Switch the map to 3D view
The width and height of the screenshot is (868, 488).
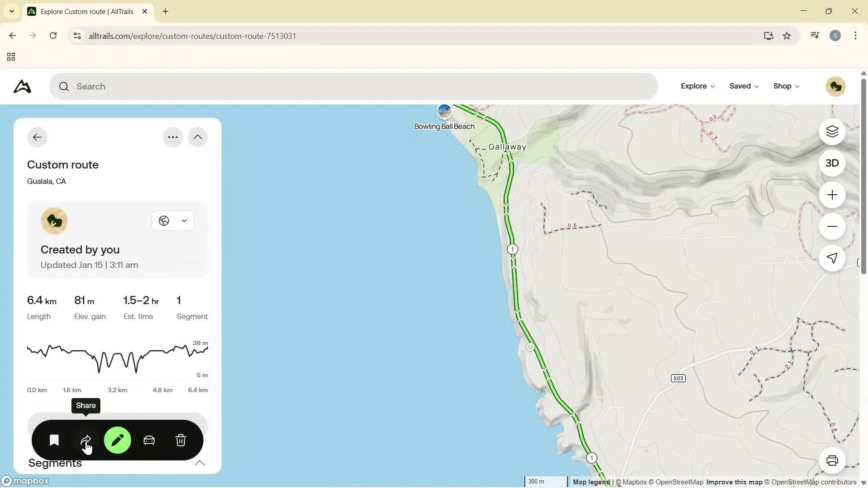point(832,163)
